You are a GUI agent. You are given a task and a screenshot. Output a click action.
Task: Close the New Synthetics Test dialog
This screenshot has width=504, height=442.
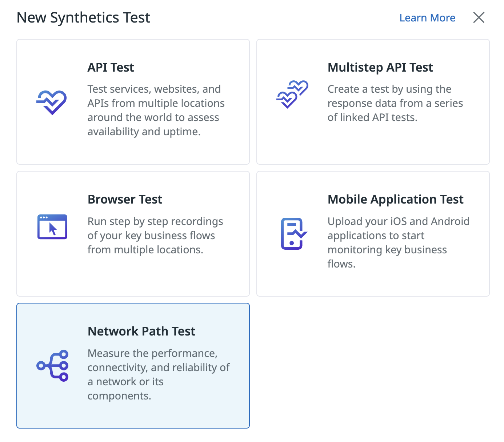pyautogui.click(x=479, y=17)
